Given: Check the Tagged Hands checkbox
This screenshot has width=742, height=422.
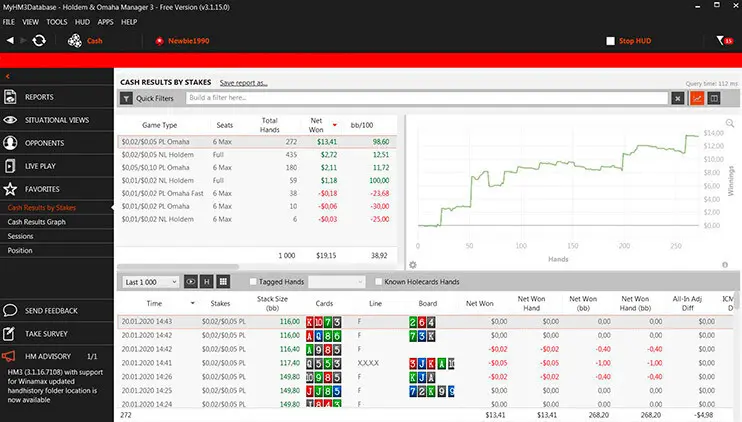Looking at the screenshot, I should [x=253, y=282].
